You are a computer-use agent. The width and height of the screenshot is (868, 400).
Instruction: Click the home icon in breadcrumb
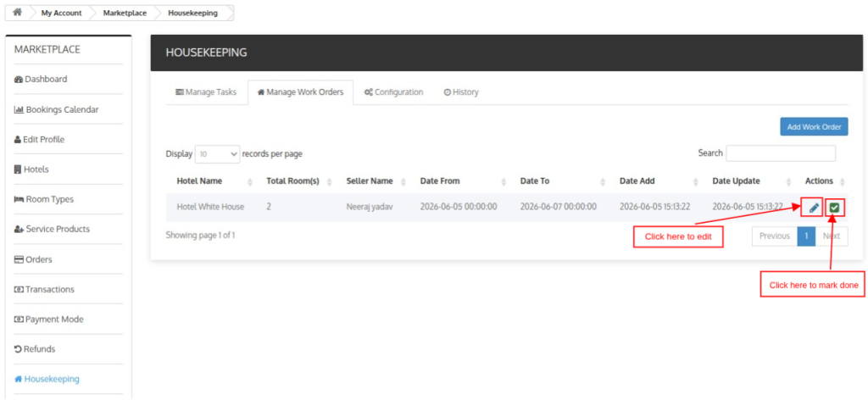[x=17, y=12]
